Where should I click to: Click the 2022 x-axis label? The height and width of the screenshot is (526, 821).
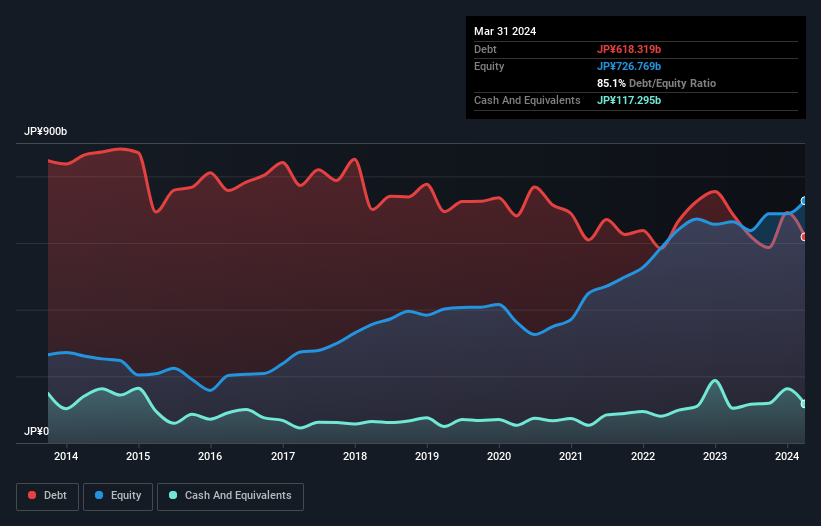643,456
